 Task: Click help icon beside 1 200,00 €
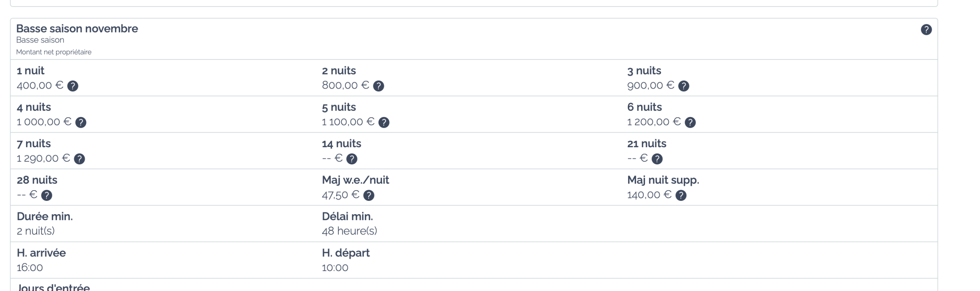(690, 122)
